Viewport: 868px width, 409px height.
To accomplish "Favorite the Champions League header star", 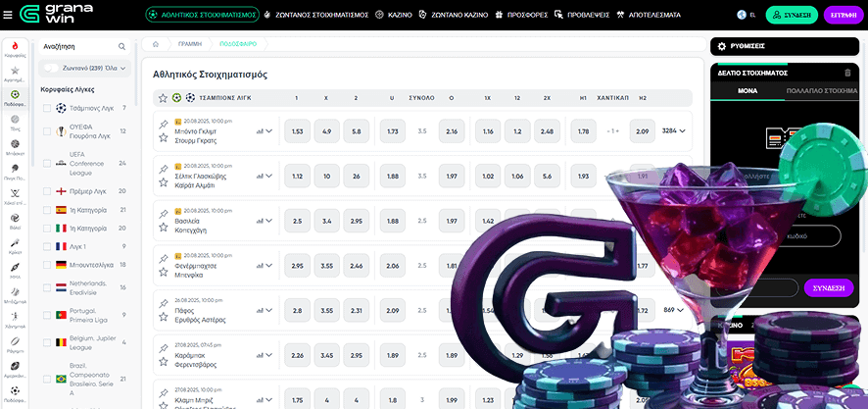I will click(163, 98).
